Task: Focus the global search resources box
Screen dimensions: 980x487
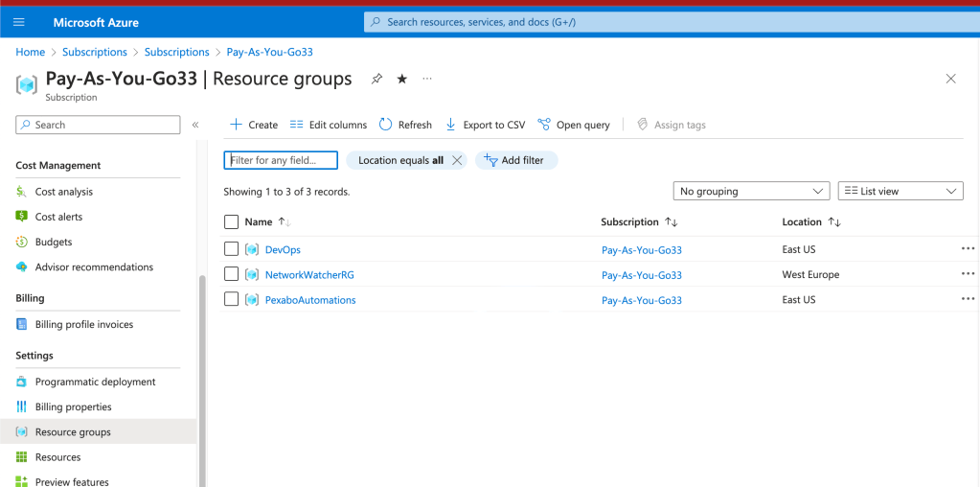Action: tap(672, 22)
